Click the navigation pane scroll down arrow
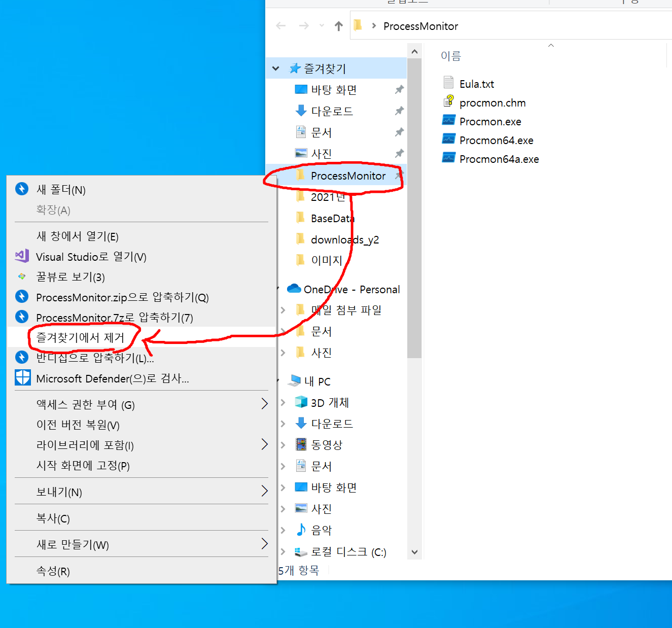 pos(414,552)
